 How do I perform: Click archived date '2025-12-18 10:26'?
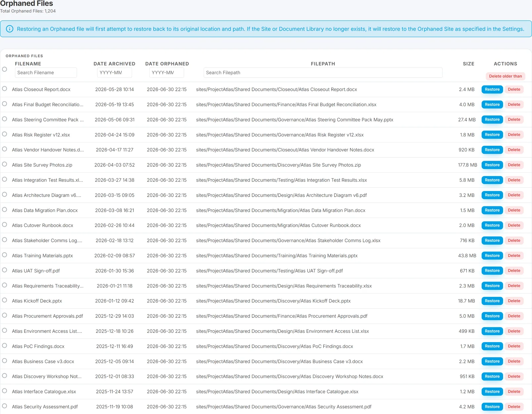coord(115,331)
